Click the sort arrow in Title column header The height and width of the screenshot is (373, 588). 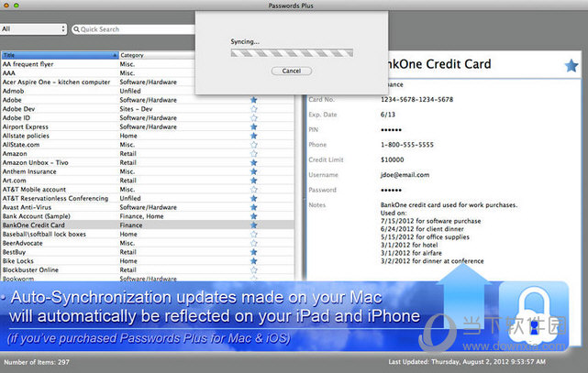pos(115,55)
